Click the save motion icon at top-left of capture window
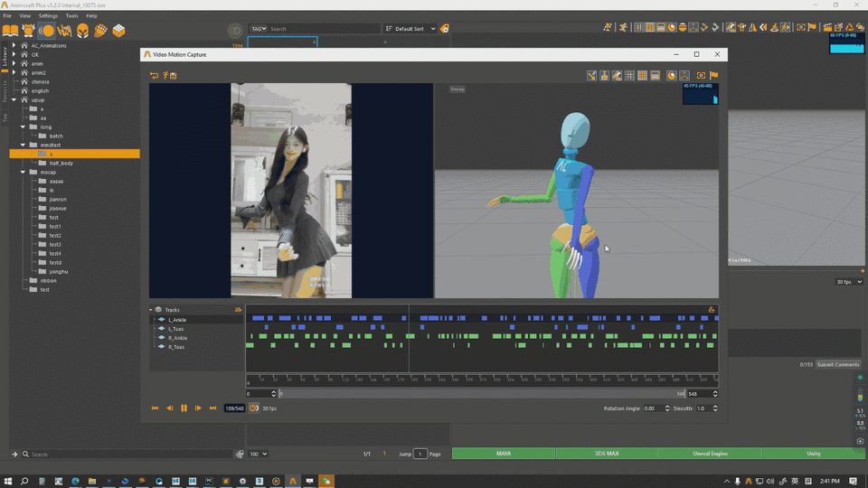This screenshot has width=868, height=488. click(173, 76)
